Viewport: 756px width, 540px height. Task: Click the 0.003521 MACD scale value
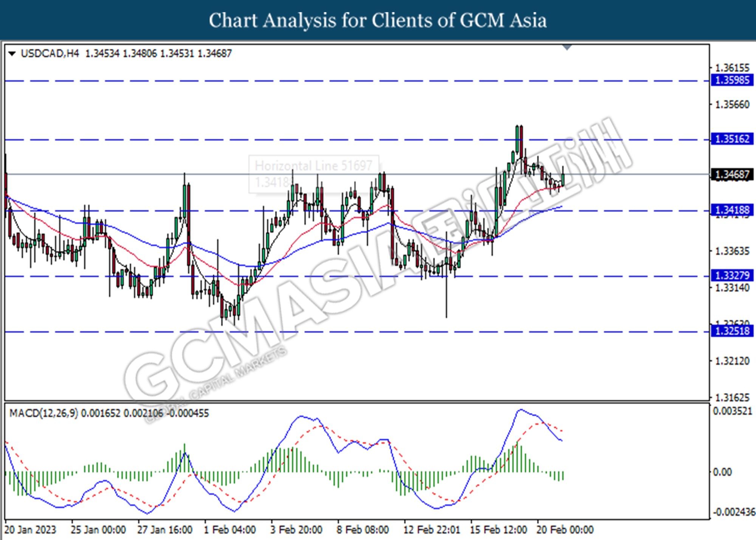click(733, 411)
